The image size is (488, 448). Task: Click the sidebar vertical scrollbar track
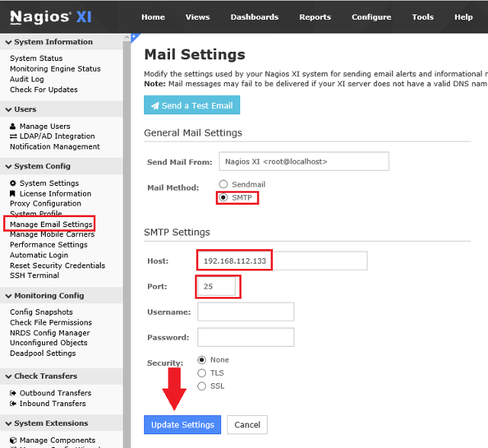(x=127, y=245)
